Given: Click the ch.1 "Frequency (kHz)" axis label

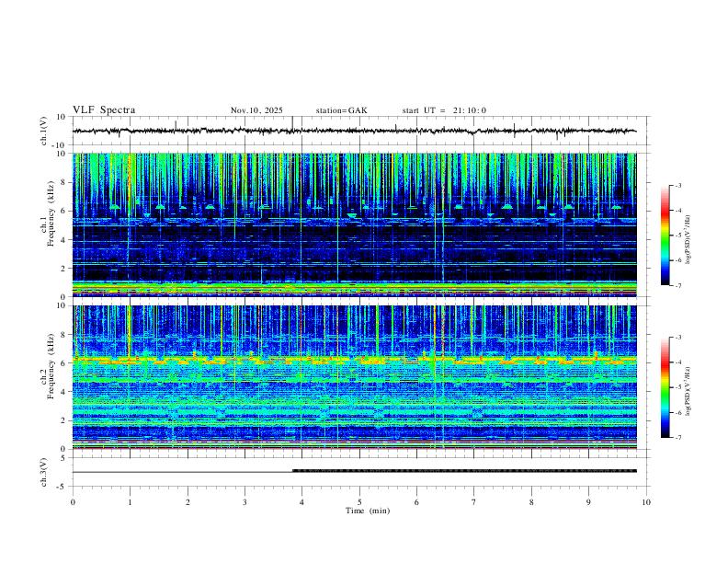Looking at the screenshot, I should [51, 213].
